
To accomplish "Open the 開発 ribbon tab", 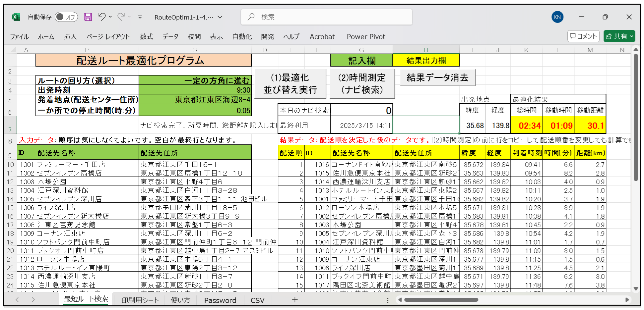I will (268, 37).
